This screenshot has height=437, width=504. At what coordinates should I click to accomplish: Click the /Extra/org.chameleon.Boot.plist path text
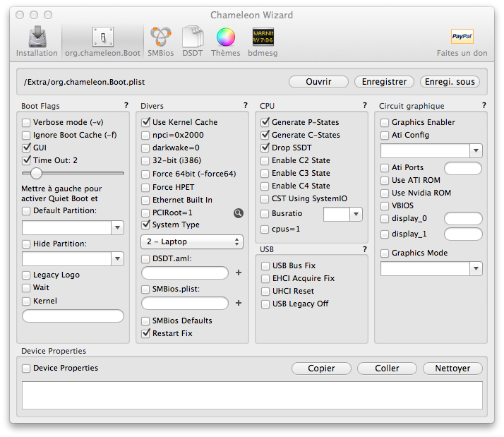(84, 82)
